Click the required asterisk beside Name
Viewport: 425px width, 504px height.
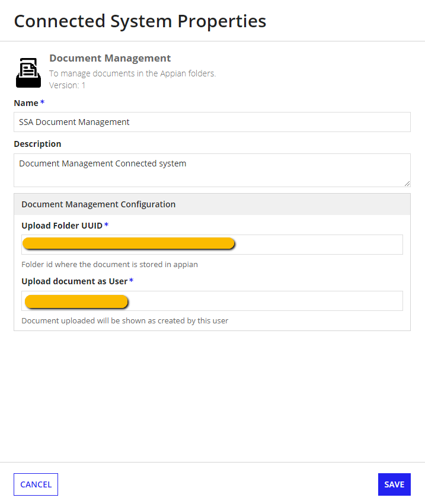pyautogui.click(x=43, y=103)
